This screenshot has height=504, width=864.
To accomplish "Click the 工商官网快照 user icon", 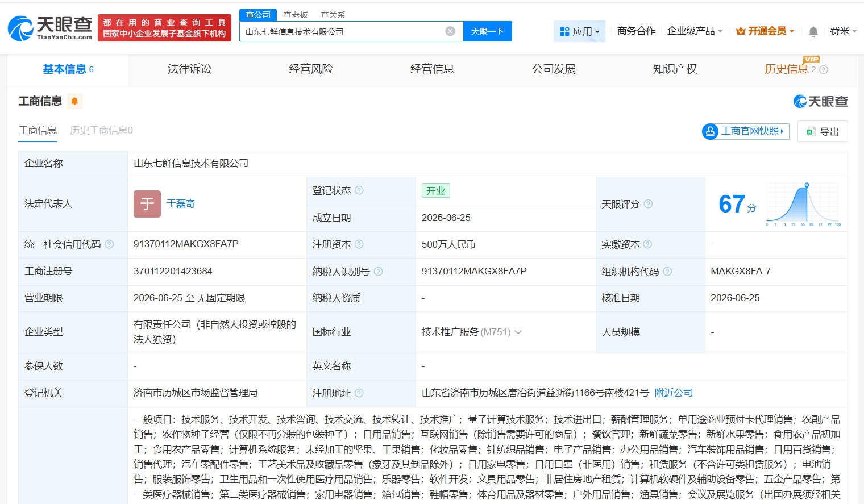I will click(x=710, y=131).
